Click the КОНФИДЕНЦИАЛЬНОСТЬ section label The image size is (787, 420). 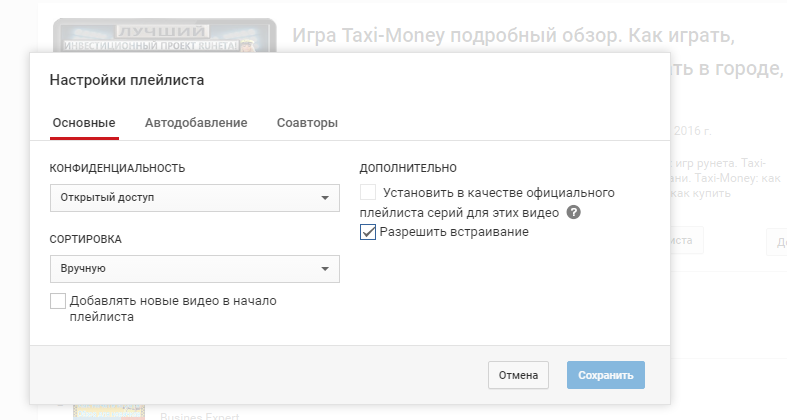[117, 168]
